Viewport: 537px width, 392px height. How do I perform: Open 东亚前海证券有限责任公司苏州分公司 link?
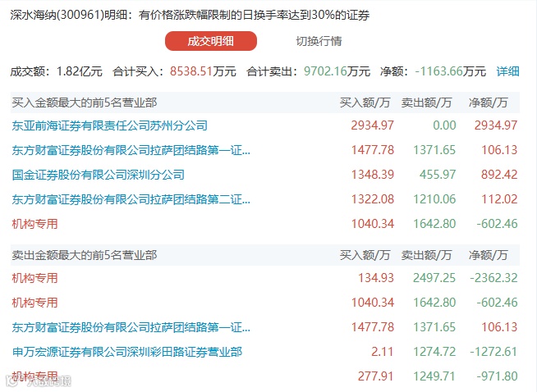click(x=109, y=125)
